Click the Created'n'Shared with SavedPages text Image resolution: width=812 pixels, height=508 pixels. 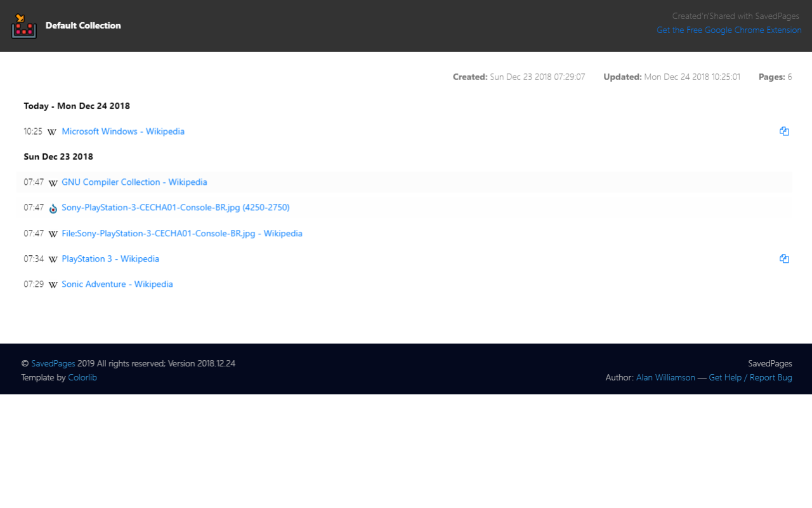click(736, 16)
